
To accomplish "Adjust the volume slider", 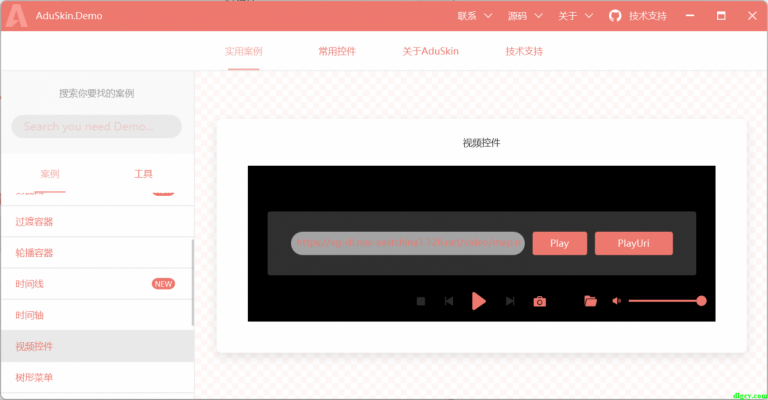I will click(x=665, y=301).
